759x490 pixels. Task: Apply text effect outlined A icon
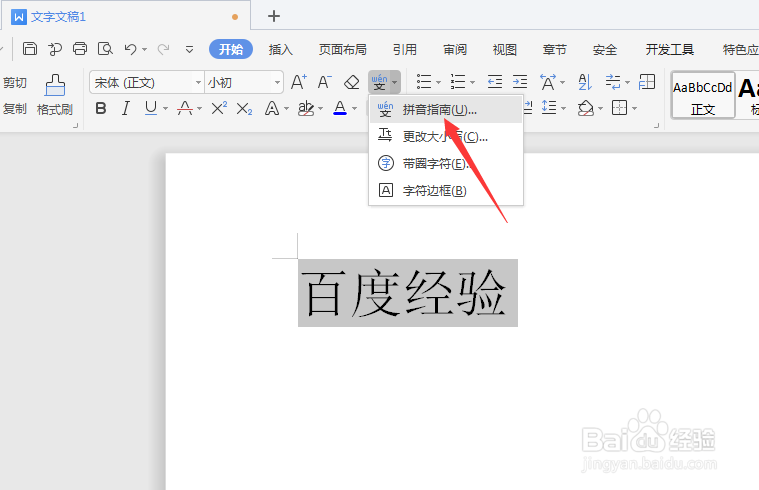[x=272, y=108]
